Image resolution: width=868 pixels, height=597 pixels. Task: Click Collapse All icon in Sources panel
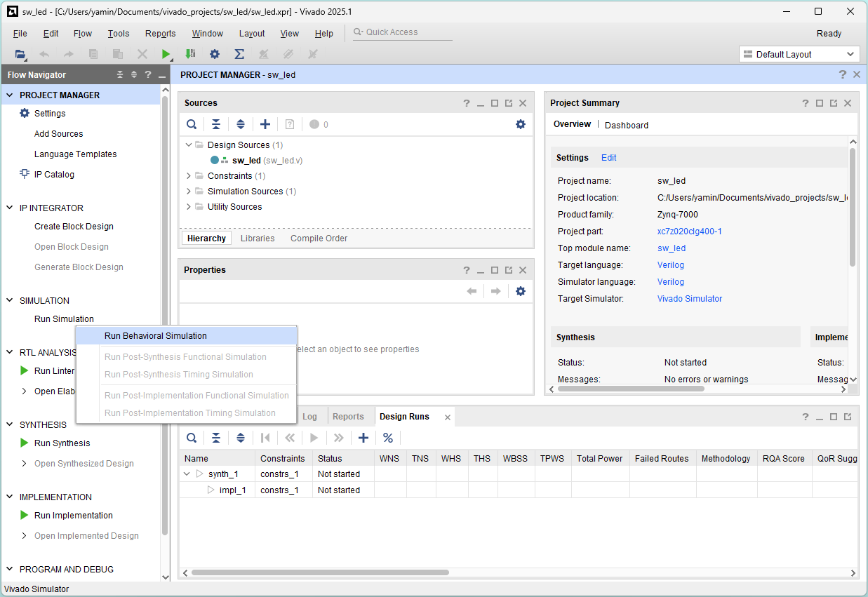click(216, 124)
